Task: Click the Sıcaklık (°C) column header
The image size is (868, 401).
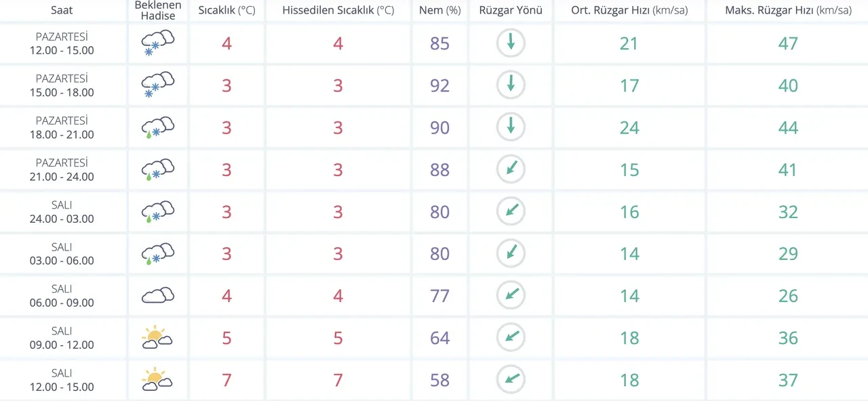Action: tap(226, 10)
